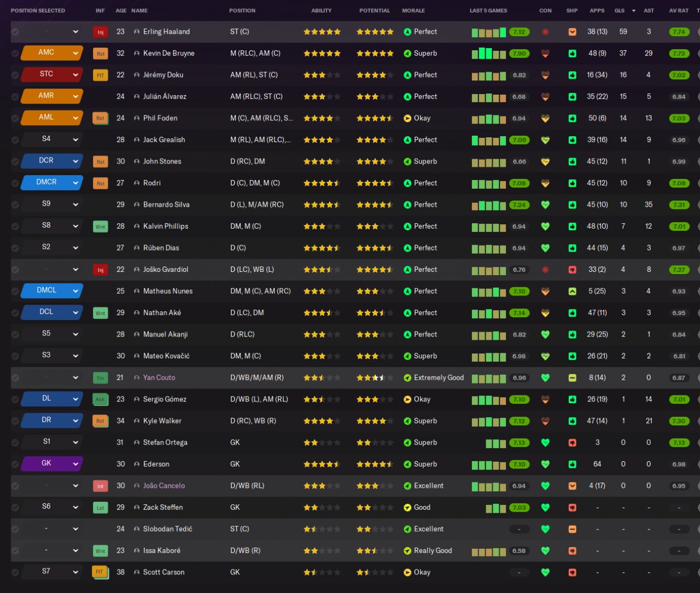
Task: Click the AV RAT column header
Action: click(679, 10)
